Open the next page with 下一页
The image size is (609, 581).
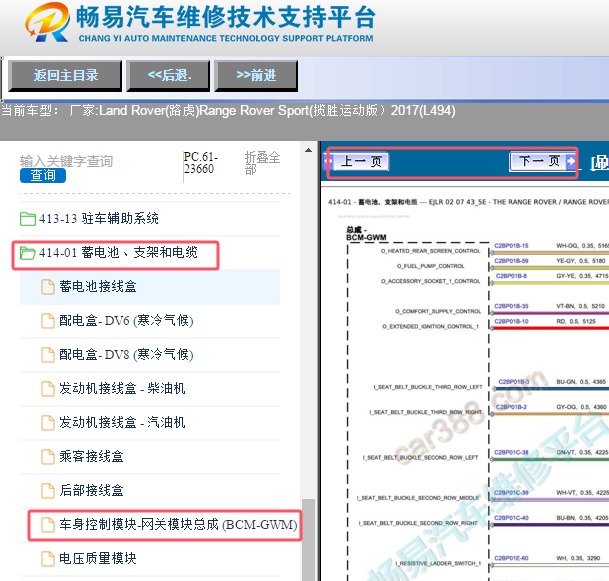coord(543,161)
